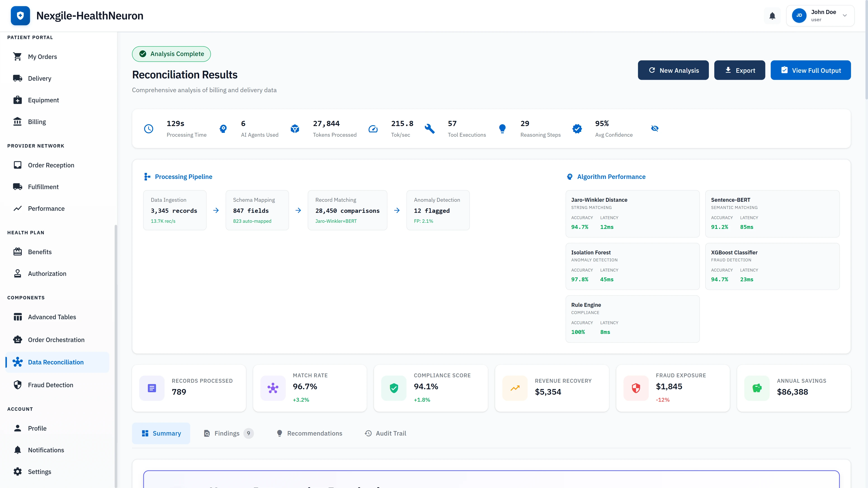Screen dimensions: 868x488
Task: Toggle visibility of Avg Confidence metric
Action: [x=655, y=128]
